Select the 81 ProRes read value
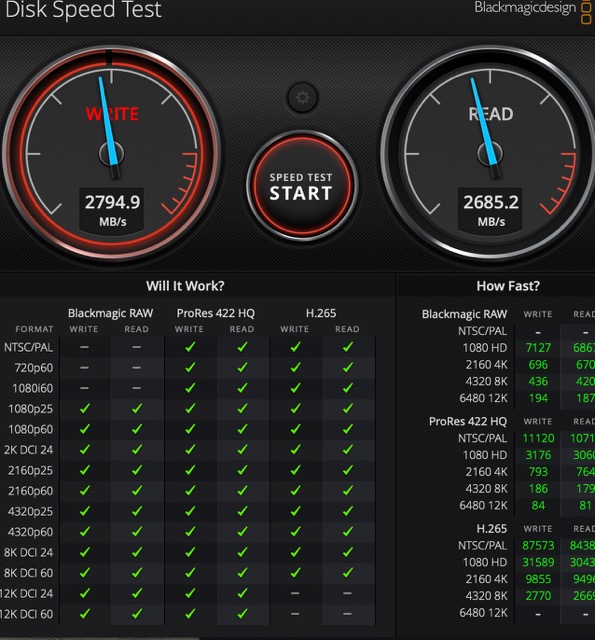This screenshot has width=595, height=640. tap(585, 505)
